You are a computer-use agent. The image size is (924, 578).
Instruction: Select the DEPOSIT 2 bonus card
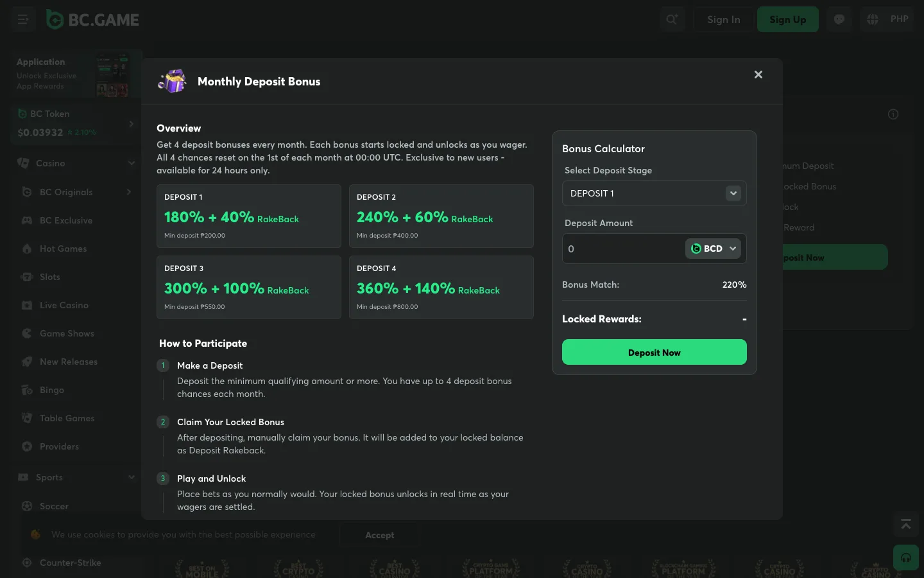pyautogui.click(x=441, y=216)
